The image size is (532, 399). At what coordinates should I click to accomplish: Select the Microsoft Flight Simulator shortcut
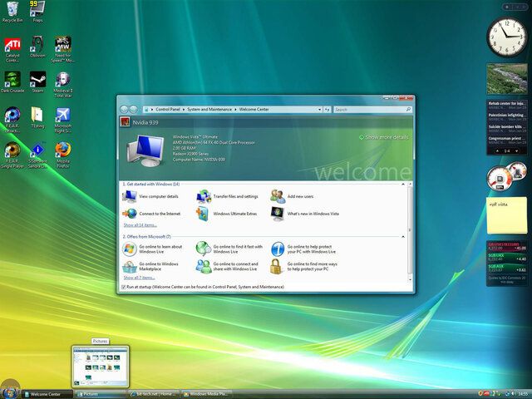[63, 120]
